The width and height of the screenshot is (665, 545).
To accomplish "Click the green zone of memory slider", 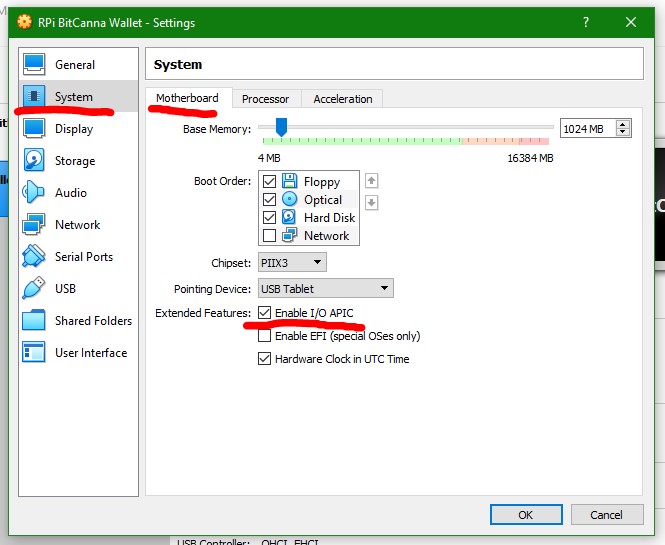I will (x=363, y=141).
